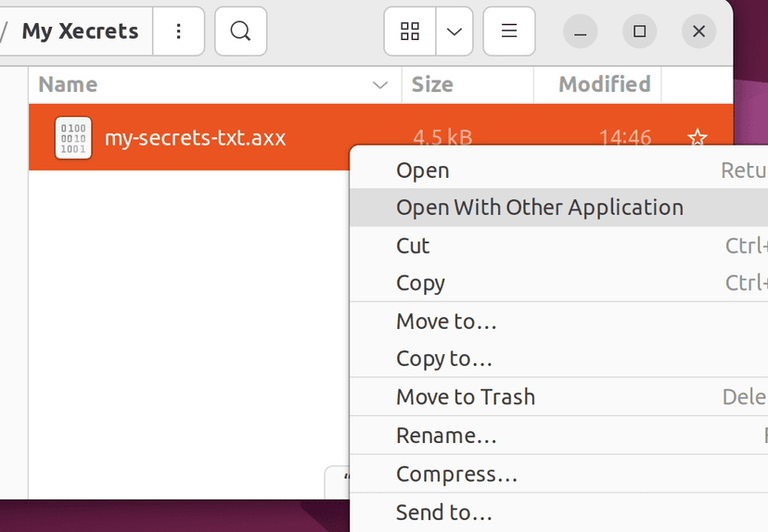Click the binary file icon of my-secrets-txt.axx
This screenshot has width=768, height=532.
pyautogui.click(x=73, y=137)
